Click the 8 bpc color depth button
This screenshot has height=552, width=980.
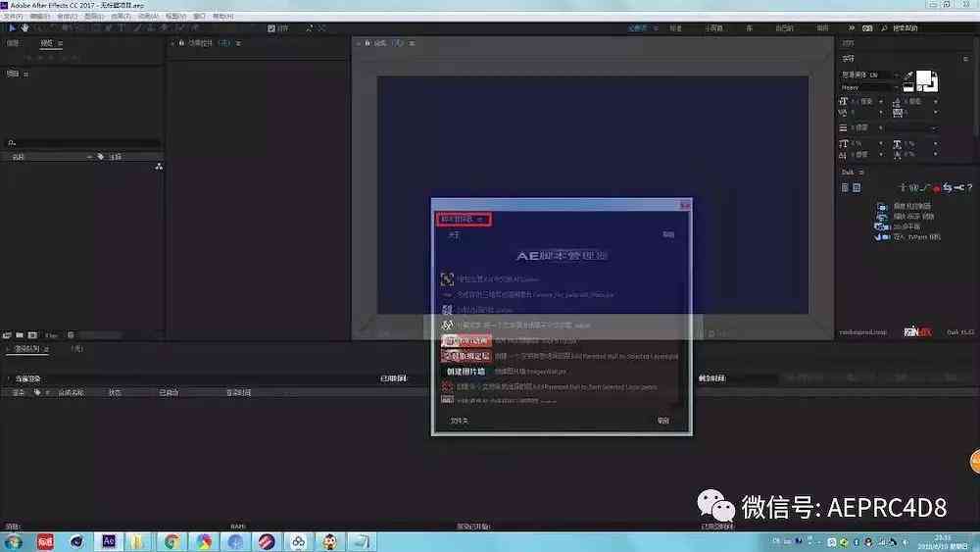tap(51, 335)
